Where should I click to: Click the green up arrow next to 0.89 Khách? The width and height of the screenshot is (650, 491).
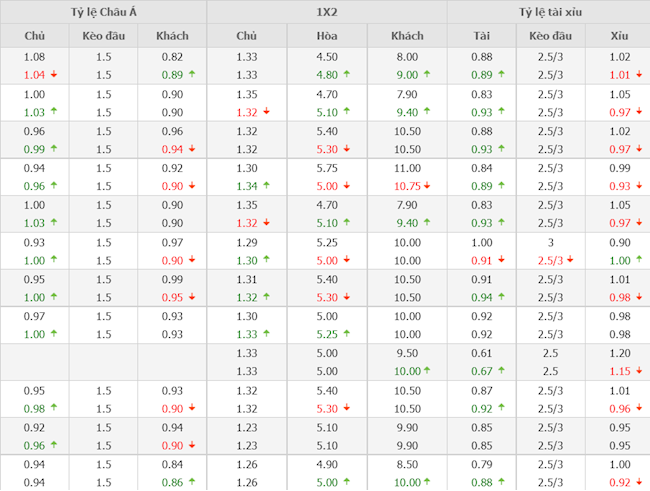(x=192, y=75)
